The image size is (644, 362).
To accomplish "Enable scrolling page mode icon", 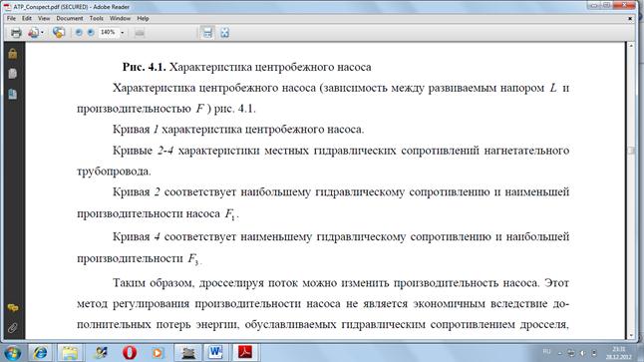I will tap(207, 33).
